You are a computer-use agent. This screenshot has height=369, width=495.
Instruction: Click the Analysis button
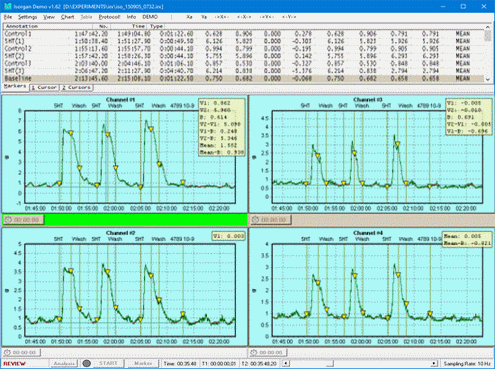pyautogui.click(x=64, y=363)
